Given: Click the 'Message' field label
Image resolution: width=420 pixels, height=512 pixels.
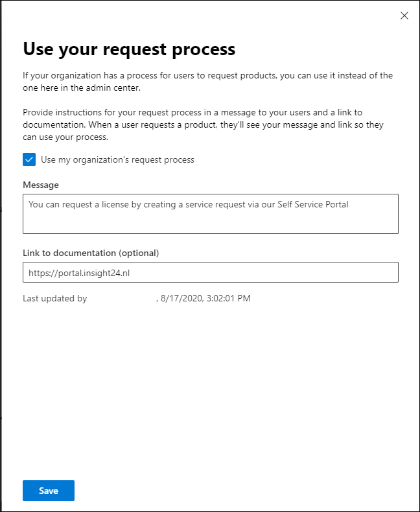Looking at the screenshot, I should (41, 185).
